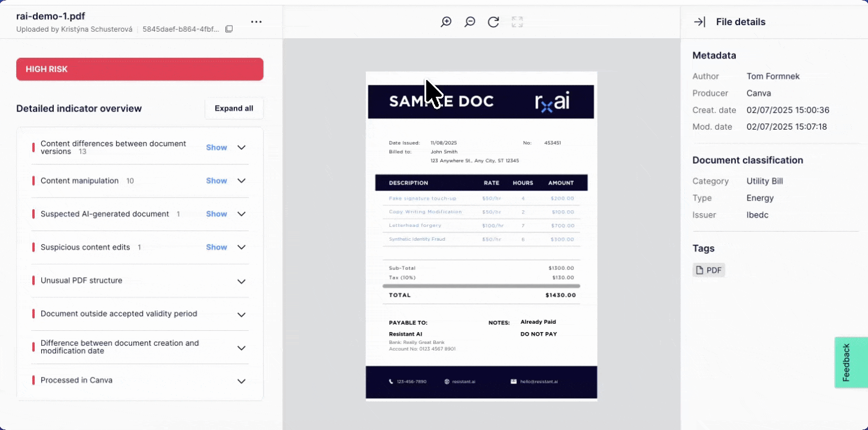Viewport: 868px width, 430px height.
Task: Zoom out of the document preview
Action: coord(469,21)
